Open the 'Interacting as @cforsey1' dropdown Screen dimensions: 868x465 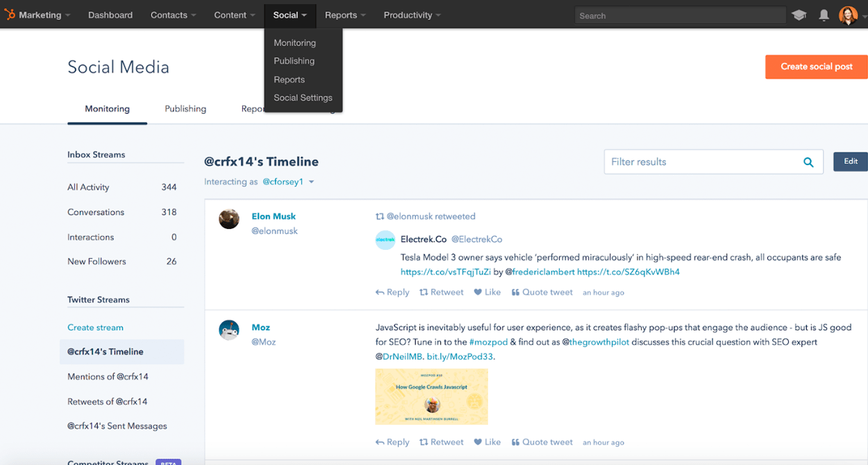pyautogui.click(x=288, y=182)
